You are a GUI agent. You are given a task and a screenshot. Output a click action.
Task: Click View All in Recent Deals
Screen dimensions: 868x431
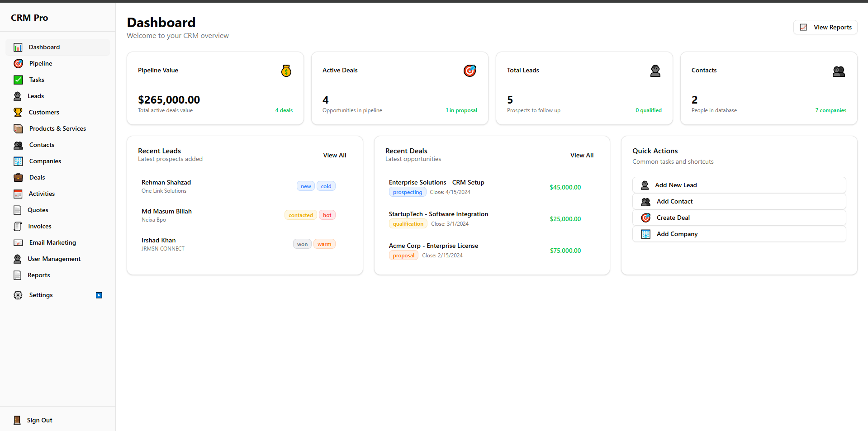point(582,155)
